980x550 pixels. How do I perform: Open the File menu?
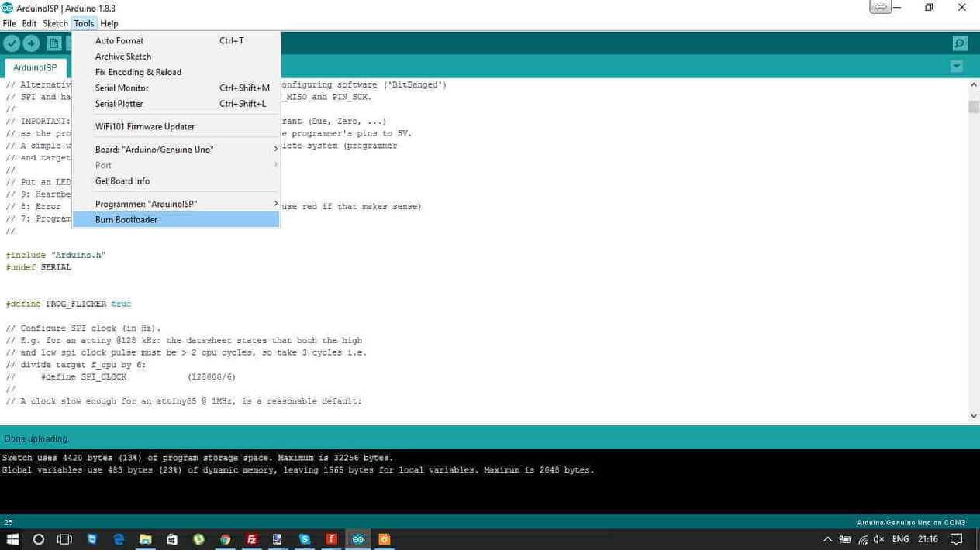[9, 23]
